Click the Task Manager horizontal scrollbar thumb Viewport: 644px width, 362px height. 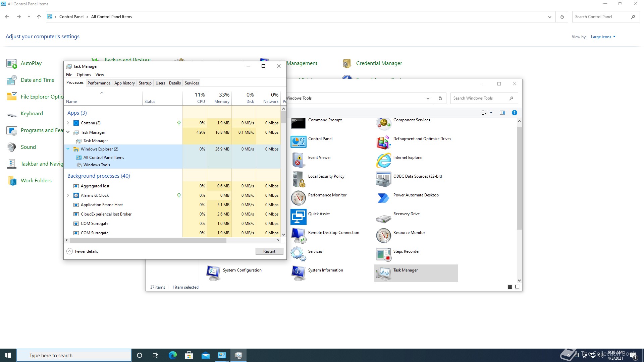coord(148,240)
